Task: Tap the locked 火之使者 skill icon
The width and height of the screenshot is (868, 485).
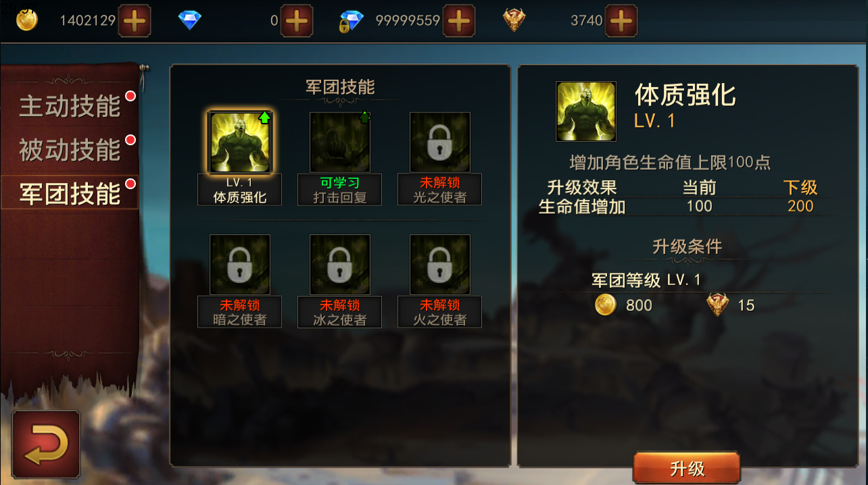Action: tap(440, 265)
